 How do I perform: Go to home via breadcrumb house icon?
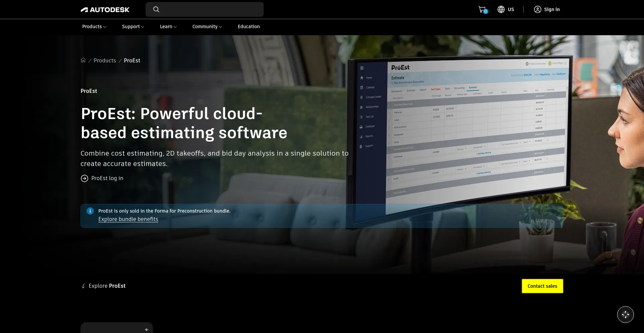click(83, 60)
